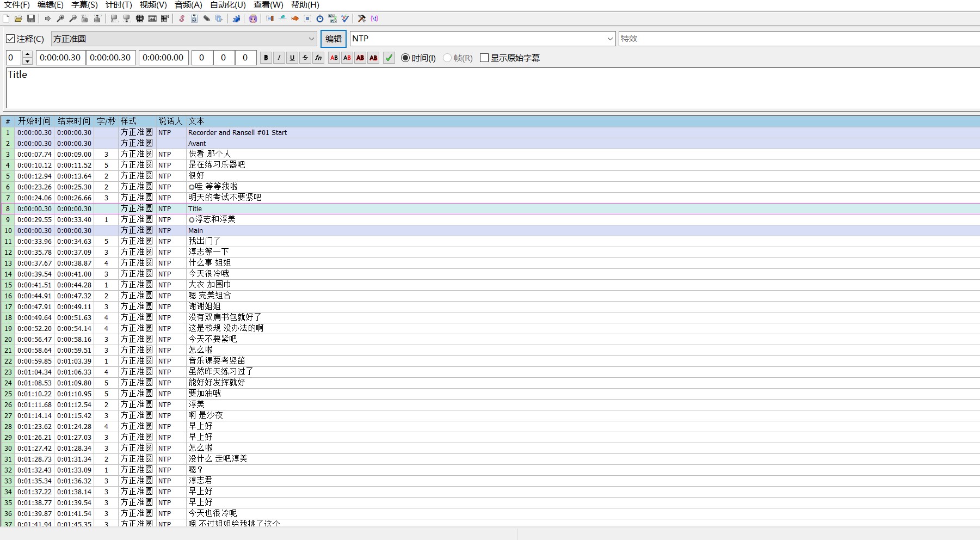Snap subtitle start to video

pyautogui.click(x=114, y=19)
